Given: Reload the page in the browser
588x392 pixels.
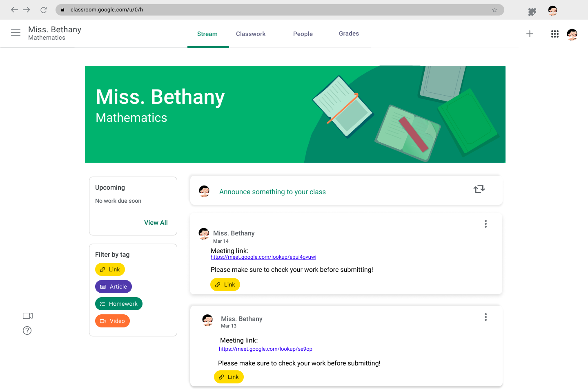Looking at the screenshot, I should click(44, 10).
